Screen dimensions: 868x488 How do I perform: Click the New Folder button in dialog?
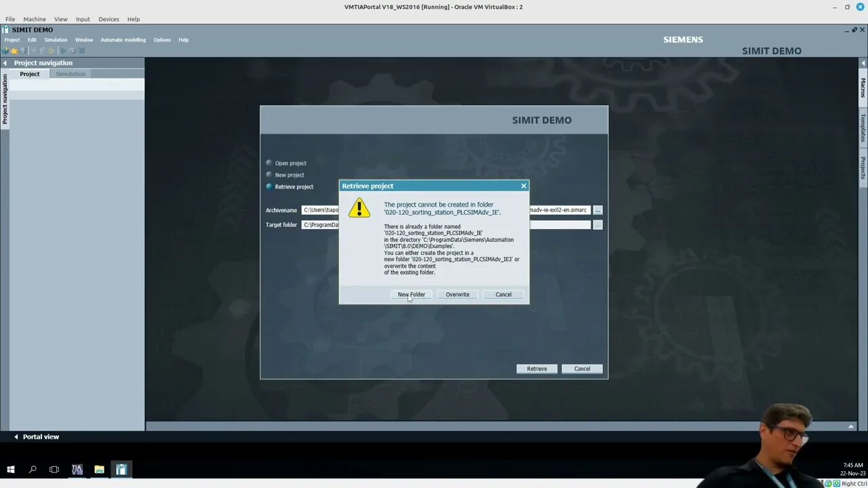coord(411,294)
